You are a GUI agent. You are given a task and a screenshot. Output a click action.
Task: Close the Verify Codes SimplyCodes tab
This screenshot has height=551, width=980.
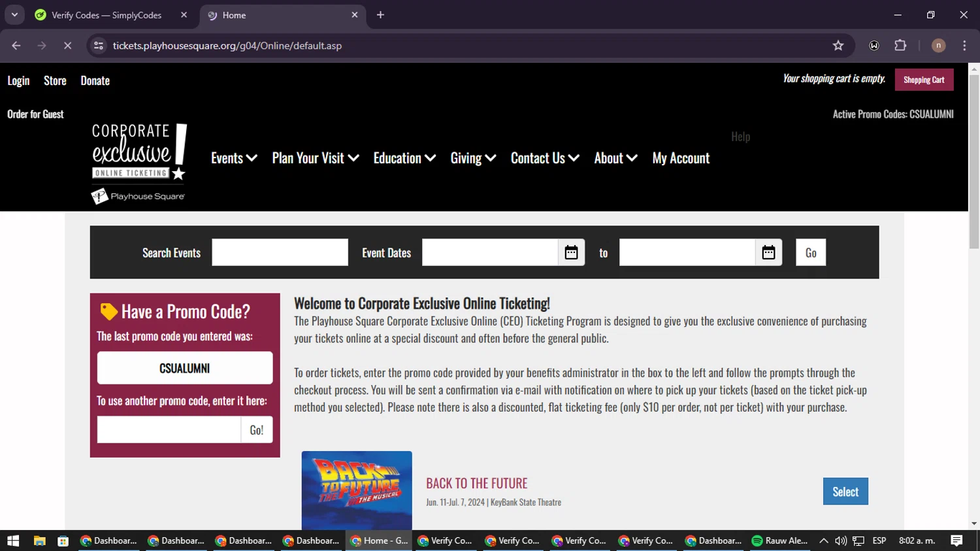tap(184, 15)
